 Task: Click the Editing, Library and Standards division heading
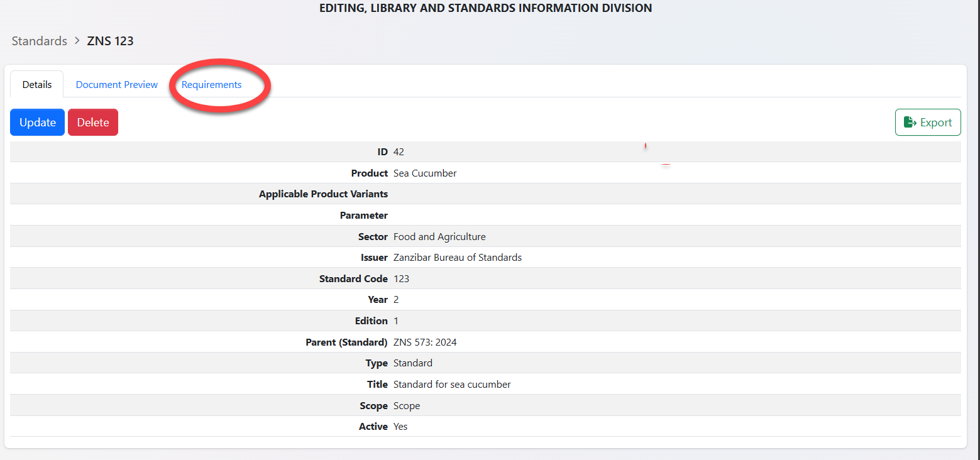pyautogui.click(x=485, y=8)
